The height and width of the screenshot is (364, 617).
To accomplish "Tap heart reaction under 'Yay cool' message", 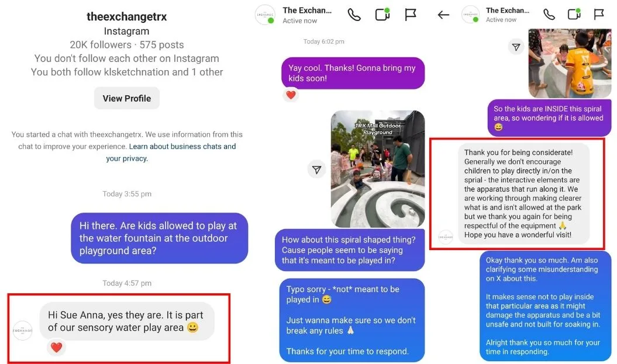I will click(x=291, y=95).
